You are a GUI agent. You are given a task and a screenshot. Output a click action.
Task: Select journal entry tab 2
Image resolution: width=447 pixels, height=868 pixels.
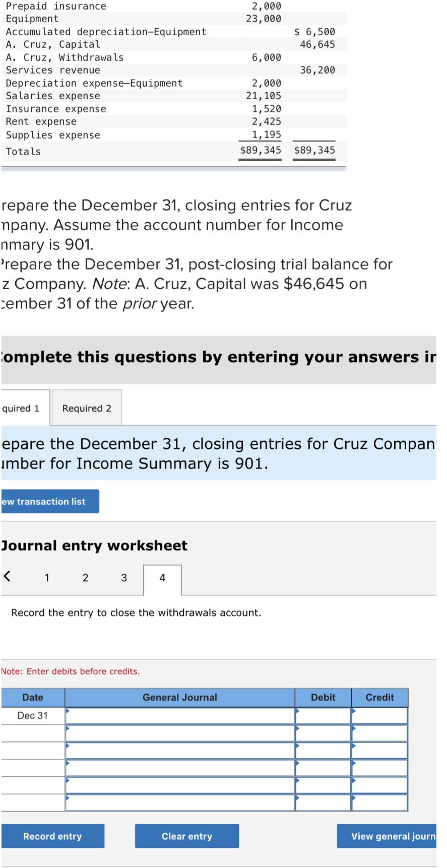coord(85,578)
